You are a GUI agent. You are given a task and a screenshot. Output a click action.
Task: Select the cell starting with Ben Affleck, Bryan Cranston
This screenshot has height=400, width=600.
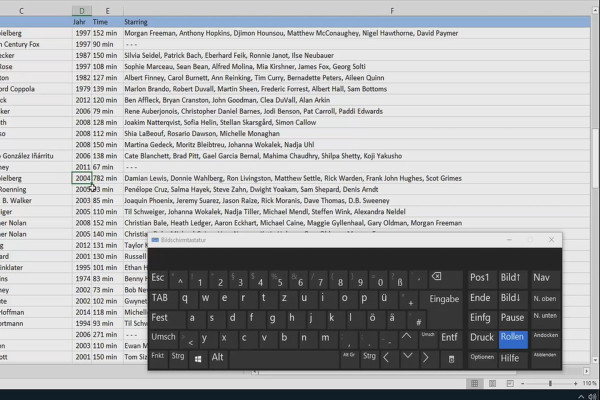[x=357, y=100]
